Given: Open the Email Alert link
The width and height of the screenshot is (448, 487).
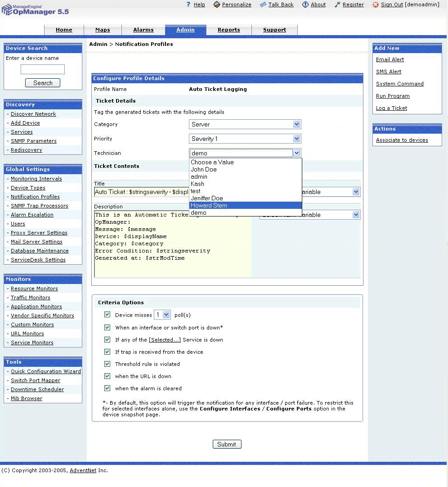Looking at the screenshot, I should click(390, 59).
